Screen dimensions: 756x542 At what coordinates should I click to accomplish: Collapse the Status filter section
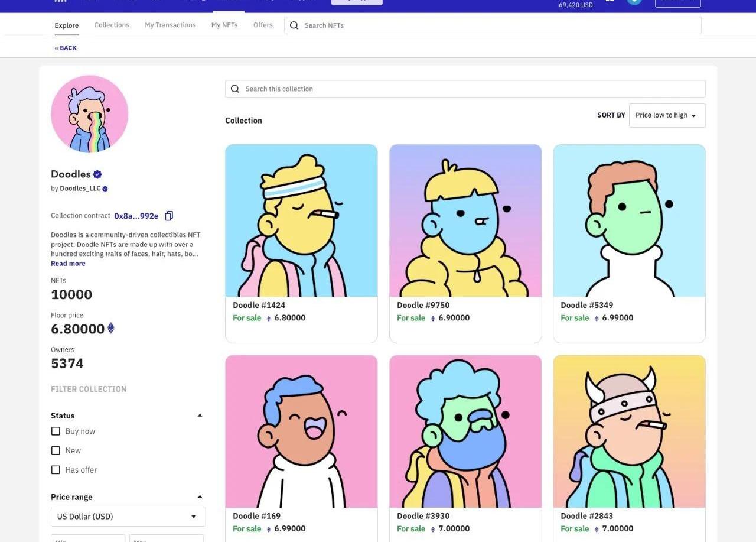(200, 416)
